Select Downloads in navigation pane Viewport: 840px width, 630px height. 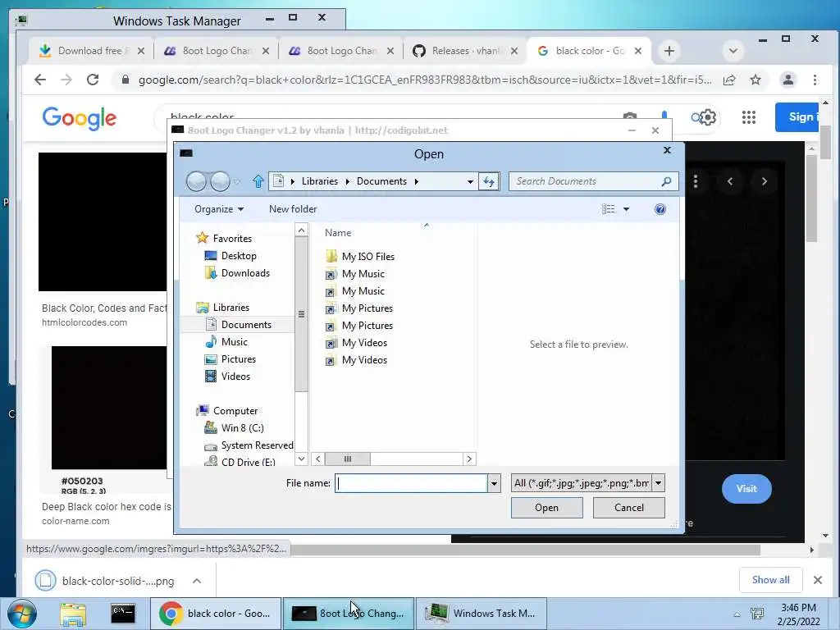(x=245, y=272)
